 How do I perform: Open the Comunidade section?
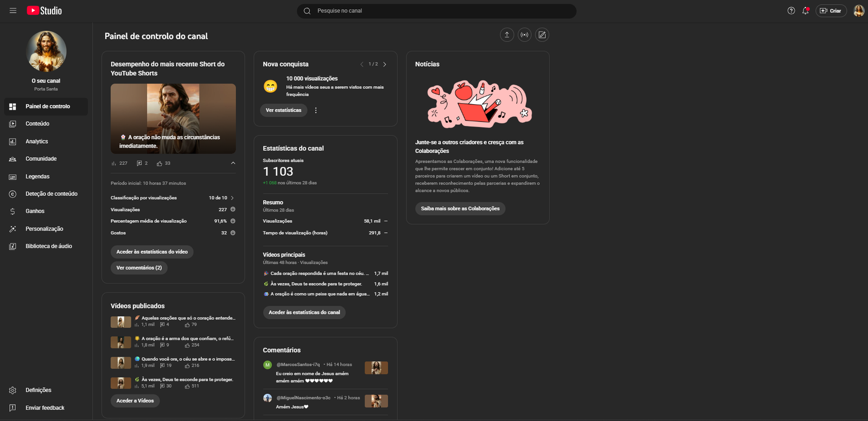coord(46,159)
